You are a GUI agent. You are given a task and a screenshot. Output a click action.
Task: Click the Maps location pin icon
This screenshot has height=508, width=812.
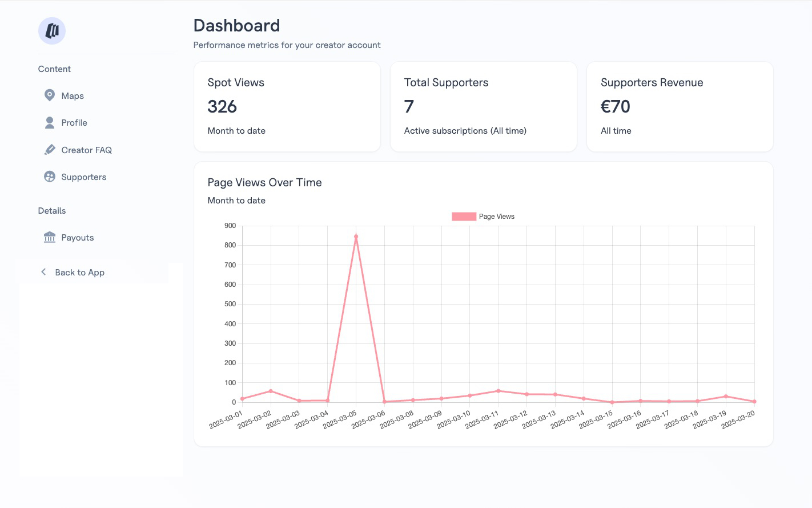(50, 95)
